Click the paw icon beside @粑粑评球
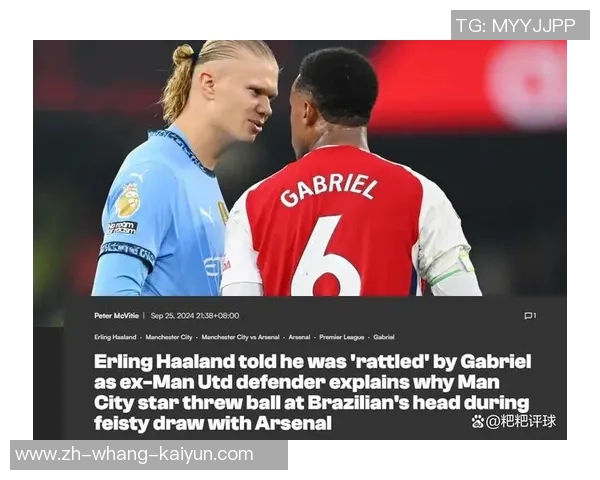Viewport: 600px width, 480px height. (x=478, y=421)
